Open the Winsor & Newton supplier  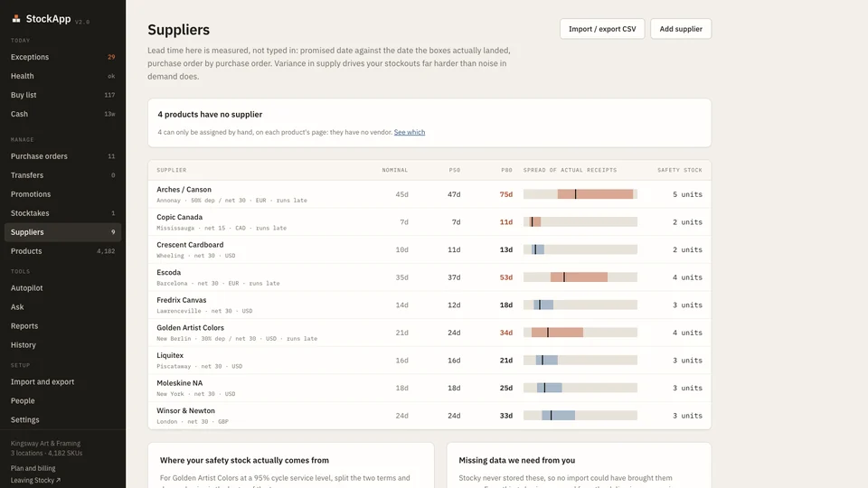click(429, 416)
